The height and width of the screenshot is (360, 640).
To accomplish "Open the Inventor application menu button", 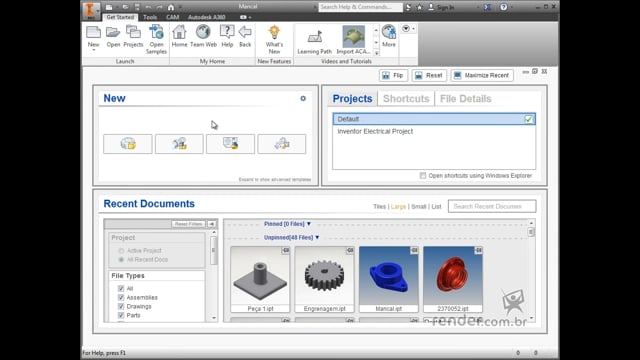I will [90, 10].
